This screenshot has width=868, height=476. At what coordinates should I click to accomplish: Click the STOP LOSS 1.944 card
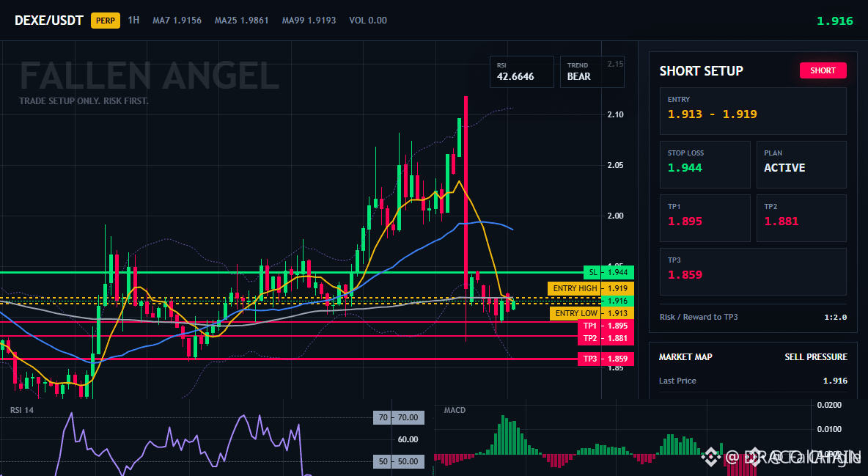tap(705, 164)
